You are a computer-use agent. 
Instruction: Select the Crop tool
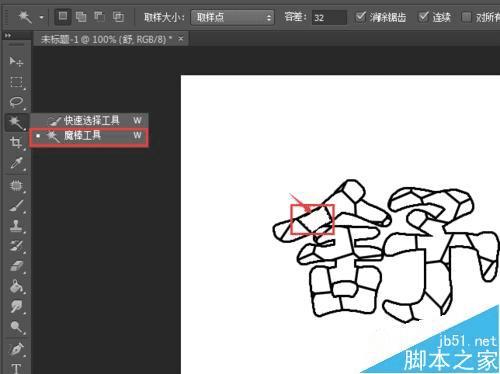point(16,143)
